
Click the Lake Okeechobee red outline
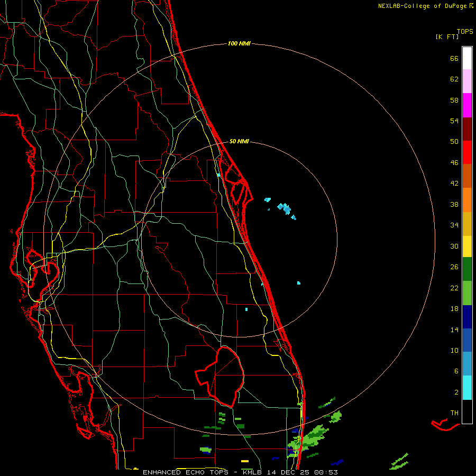pos(220,377)
